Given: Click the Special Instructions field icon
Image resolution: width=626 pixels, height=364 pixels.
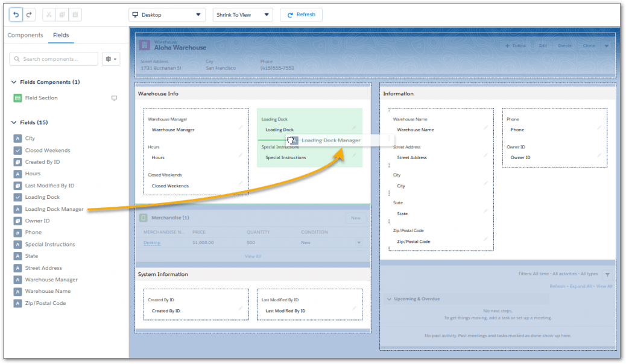Looking at the screenshot, I should (17, 244).
